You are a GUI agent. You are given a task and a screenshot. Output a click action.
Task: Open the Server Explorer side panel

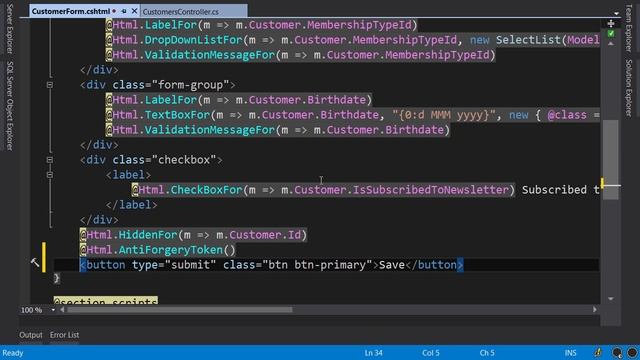pyautogui.click(x=10, y=29)
